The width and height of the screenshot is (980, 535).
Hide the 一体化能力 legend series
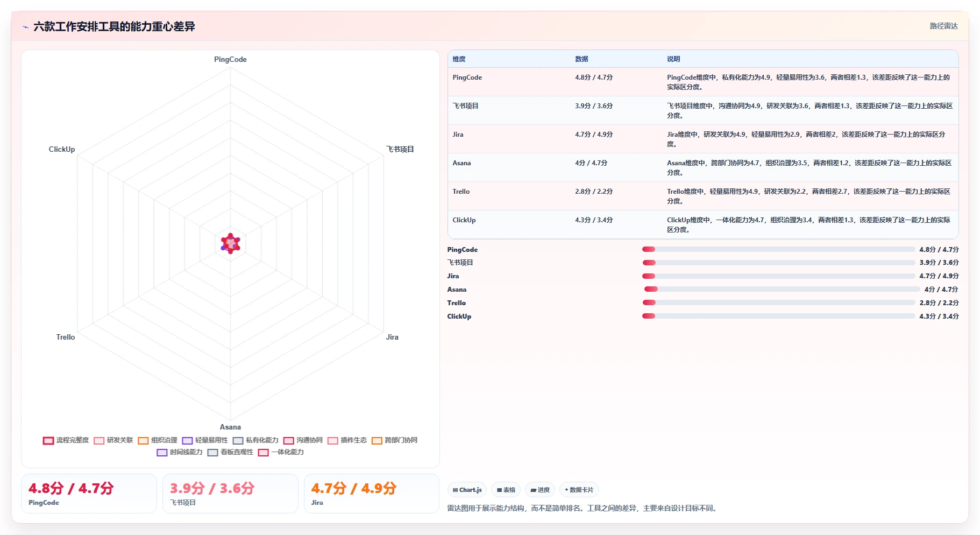(281, 452)
